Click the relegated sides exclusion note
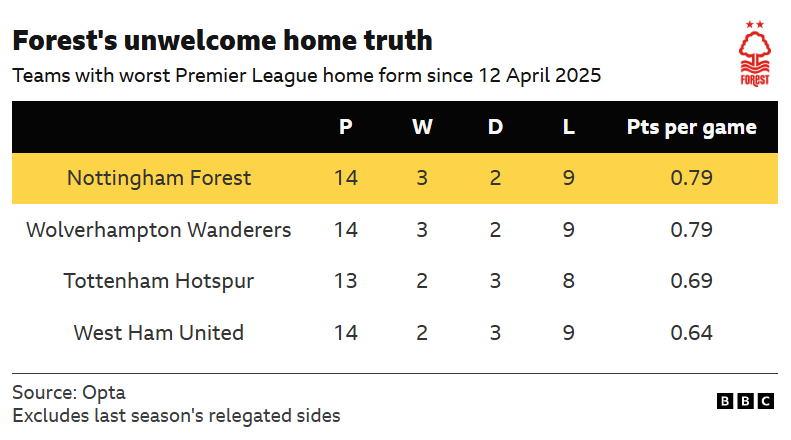This screenshot has height=440, width=791. [x=176, y=415]
